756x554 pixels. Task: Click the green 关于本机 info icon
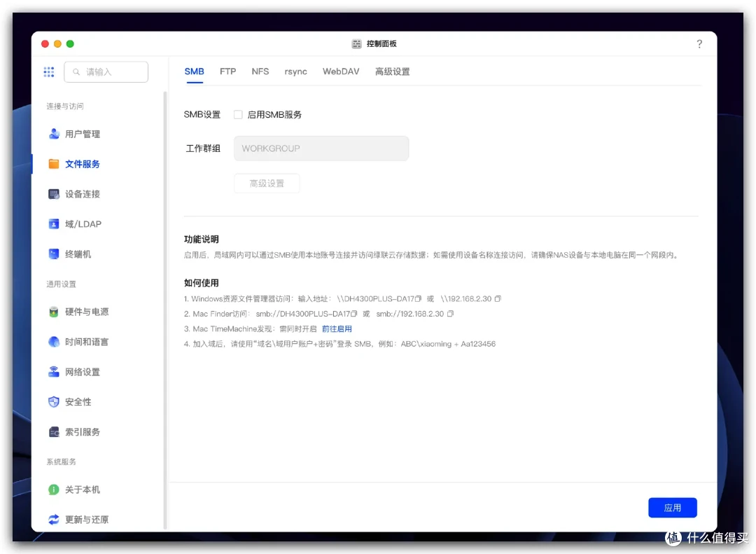pos(54,490)
